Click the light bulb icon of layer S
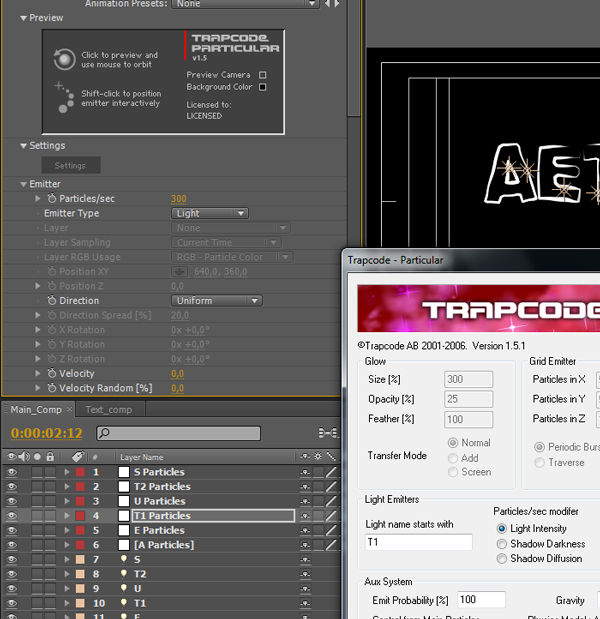Screen dimensions: 600x619 click(x=124, y=559)
